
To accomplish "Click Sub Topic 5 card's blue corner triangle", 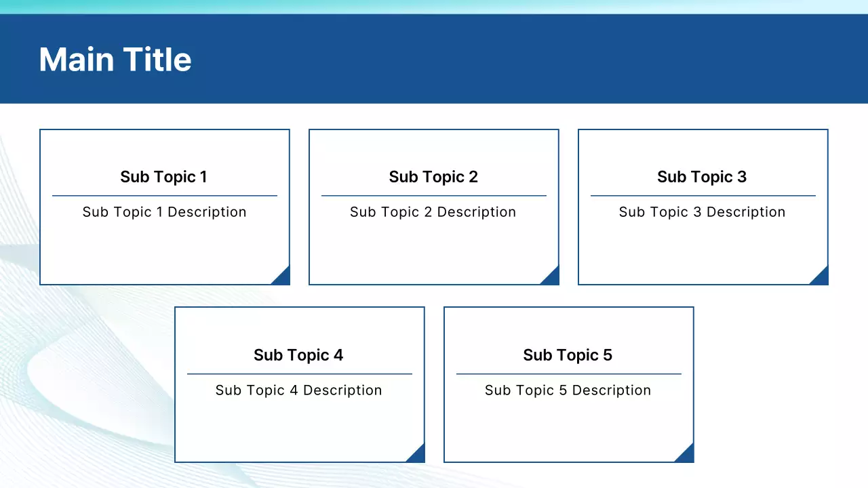I will (688, 456).
